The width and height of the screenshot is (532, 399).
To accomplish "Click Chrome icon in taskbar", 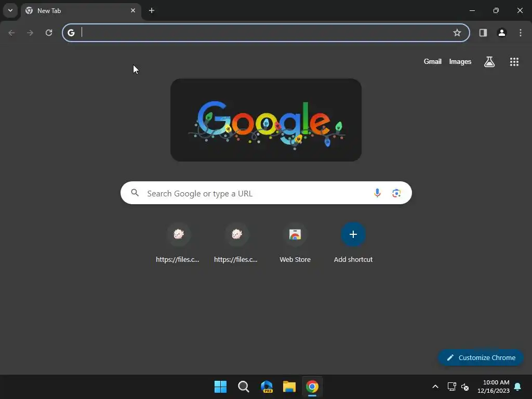I will point(312,387).
